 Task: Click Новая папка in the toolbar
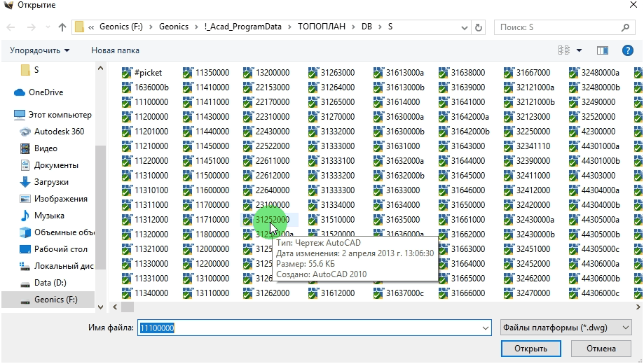[x=115, y=50]
